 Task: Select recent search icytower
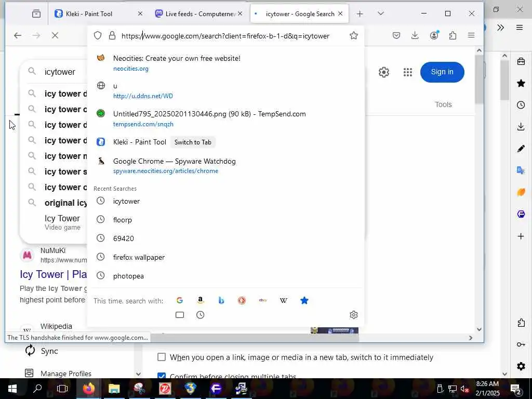pyautogui.click(x=225, y=201)
